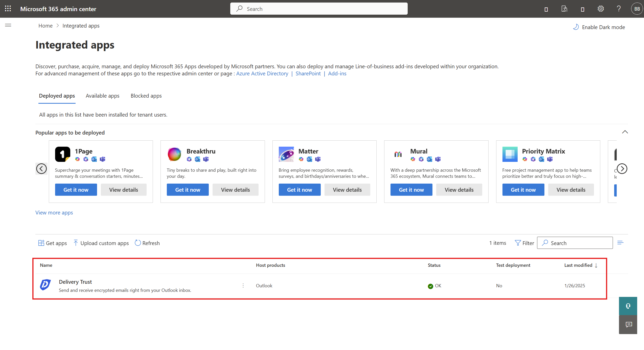This screenshot has height=350, width=644.
Task: Click the Integrated apps breadcrumb
Action: pos(81,26)
